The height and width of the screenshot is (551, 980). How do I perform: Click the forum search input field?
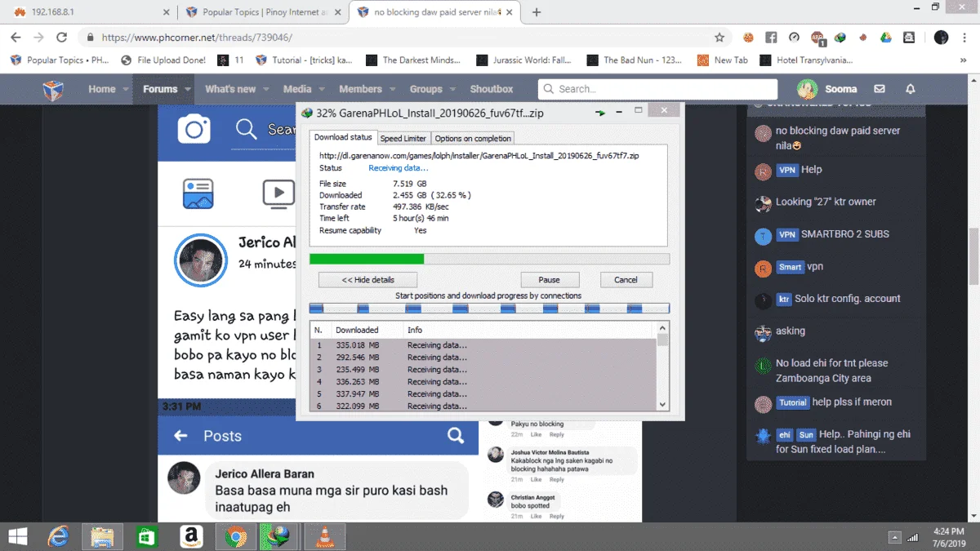pyautogui.click(x=657, y=89)
